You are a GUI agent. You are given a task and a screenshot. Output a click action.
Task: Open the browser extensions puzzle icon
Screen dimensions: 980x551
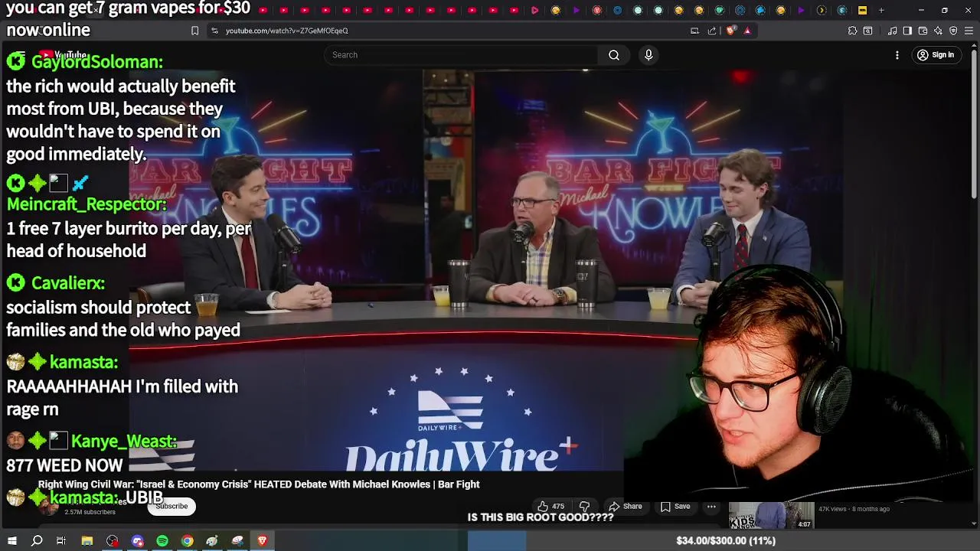click(852, 31)
